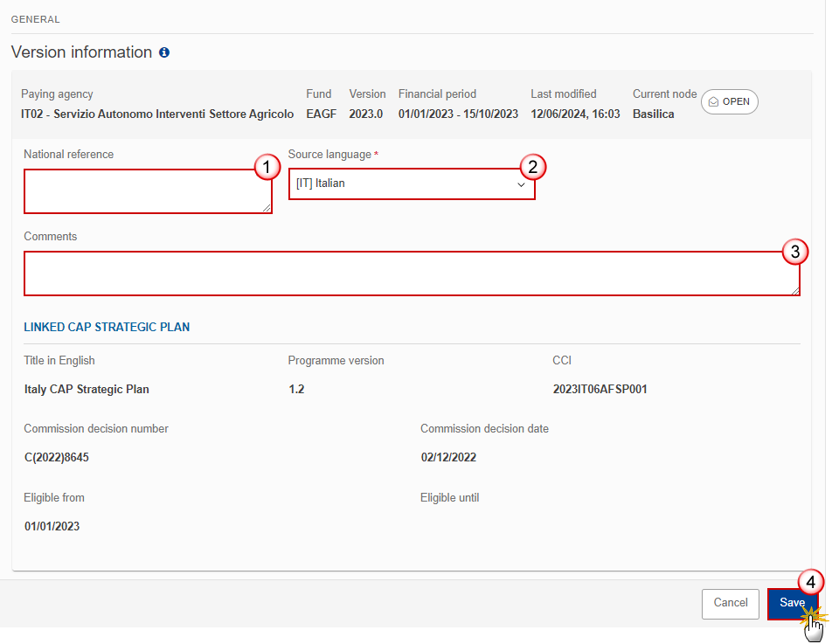Click the Current node value Basilica
Image resolution: width=832 pixels, height=644 pixels.
(653, 114)
